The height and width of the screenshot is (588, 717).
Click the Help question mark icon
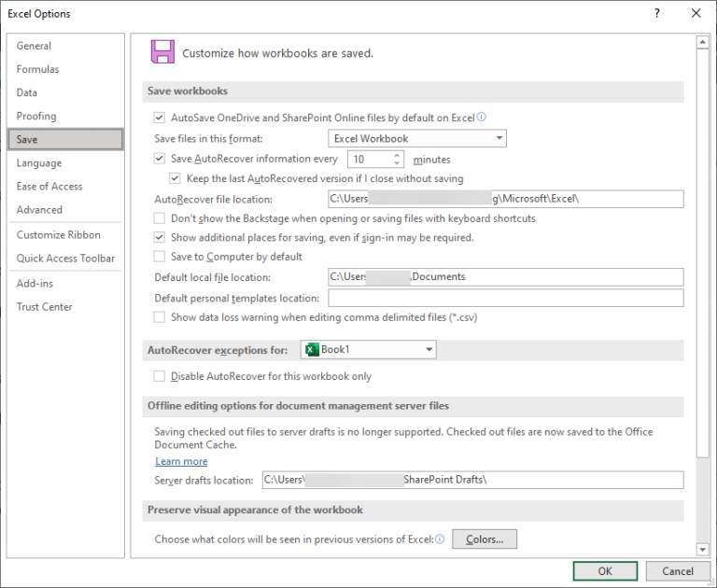click(x=657, y=13)
